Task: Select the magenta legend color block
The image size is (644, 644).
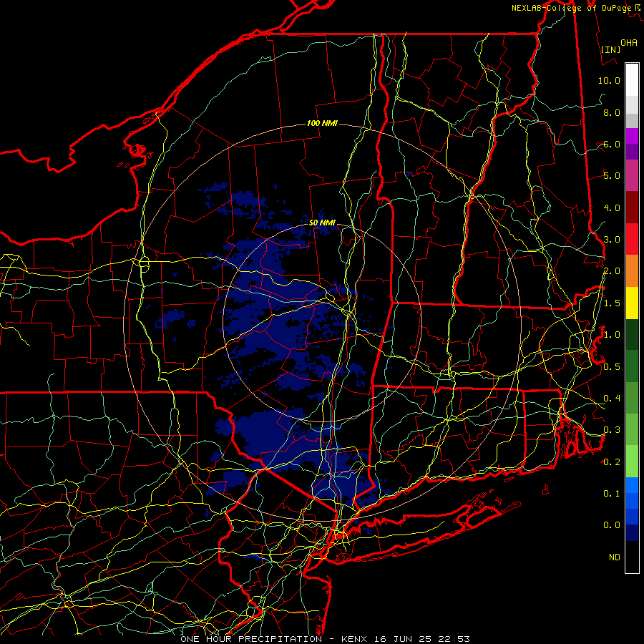Action: pos(632,137)
